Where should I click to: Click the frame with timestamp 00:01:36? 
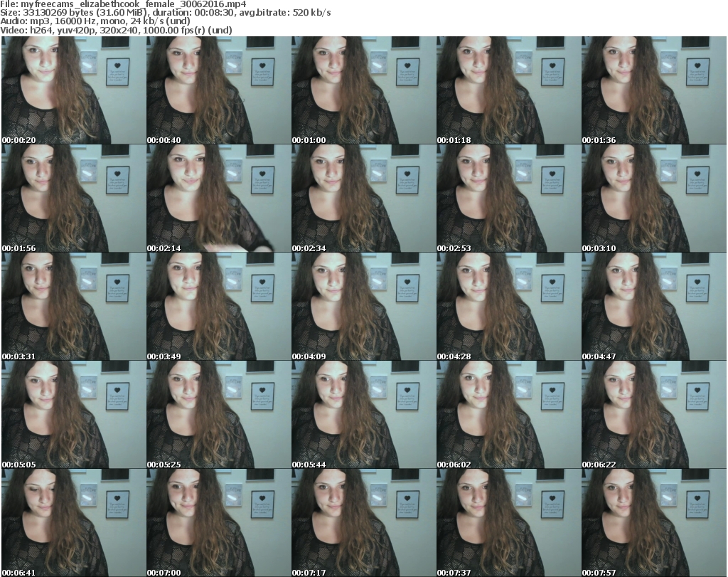pyautogui.click(x=653, y=90)
